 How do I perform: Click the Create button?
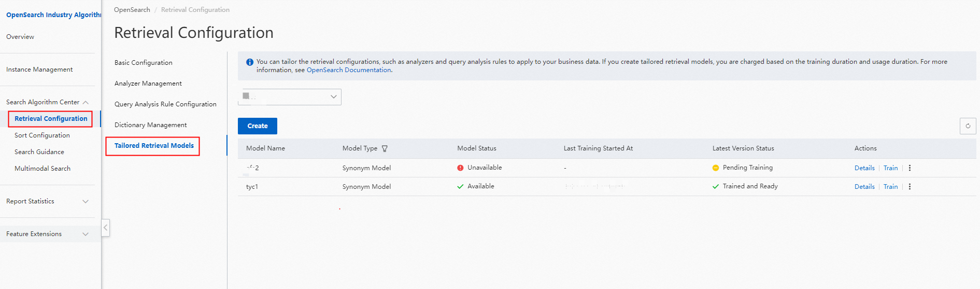[258, 126]
